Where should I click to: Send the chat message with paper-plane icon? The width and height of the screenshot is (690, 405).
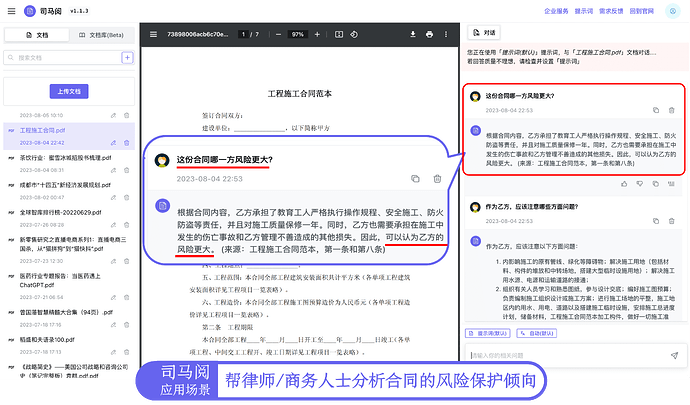(674, 355)
